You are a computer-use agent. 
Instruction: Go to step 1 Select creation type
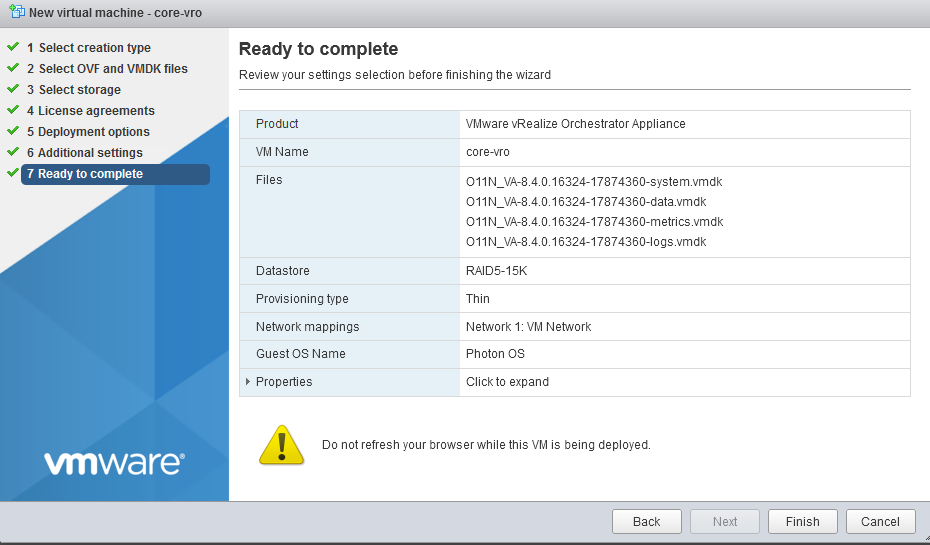[89, 47]
